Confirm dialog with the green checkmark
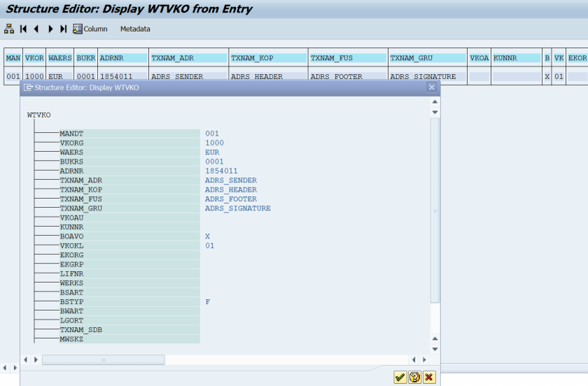 pyautogui.click(x=400, y=378)
